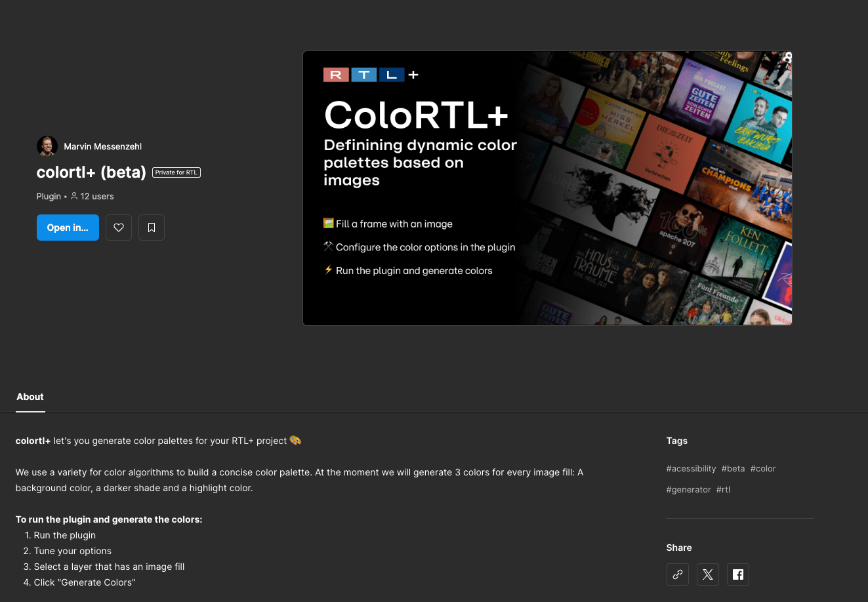Share plugin on X (Twitter)
Viewport: 868px width, 602px height.
click(708, 574)
